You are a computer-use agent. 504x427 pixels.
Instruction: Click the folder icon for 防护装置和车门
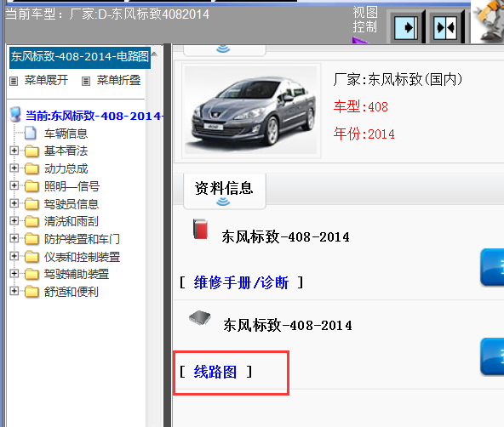tap(31, 239)
